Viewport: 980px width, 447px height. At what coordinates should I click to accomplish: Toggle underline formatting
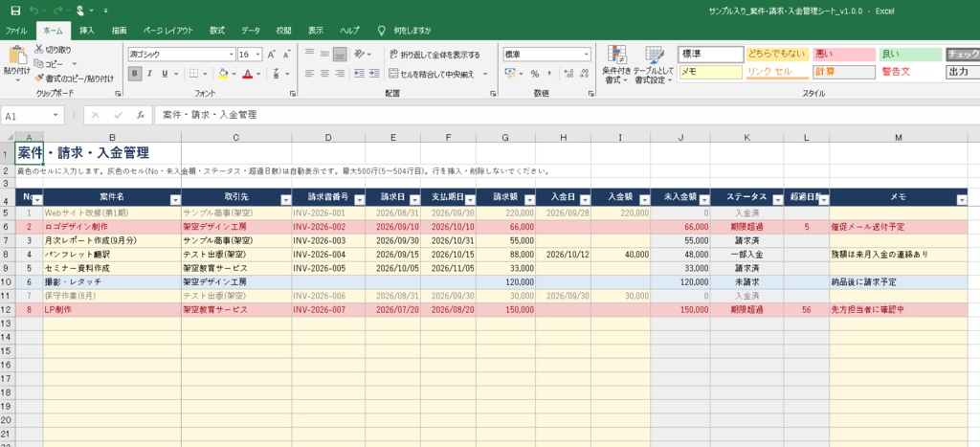coord(165,74)
